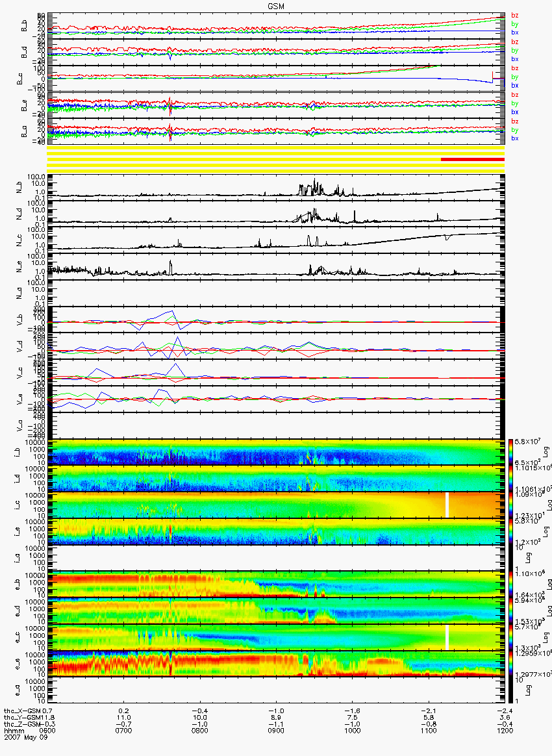
Task: Click the "0700" time tick label
Action: 124,731
